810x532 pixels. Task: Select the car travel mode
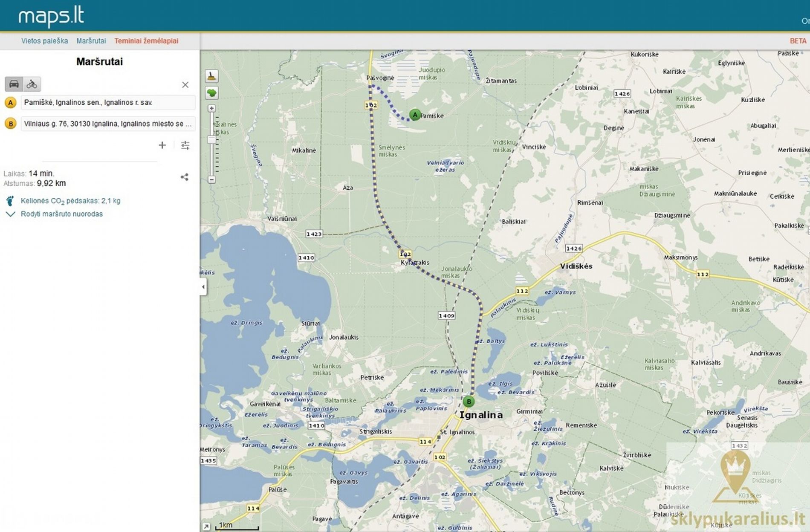(14, 84)
